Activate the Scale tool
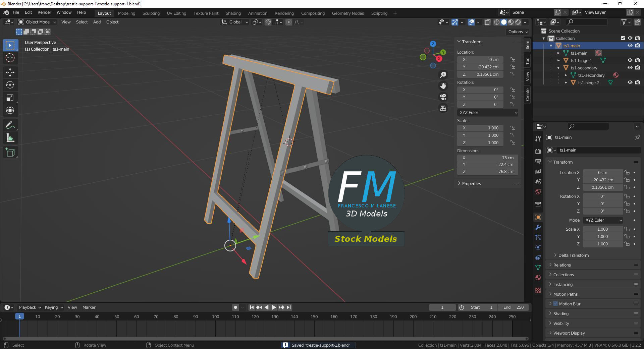The image size is (644, 349). [10, 98]
